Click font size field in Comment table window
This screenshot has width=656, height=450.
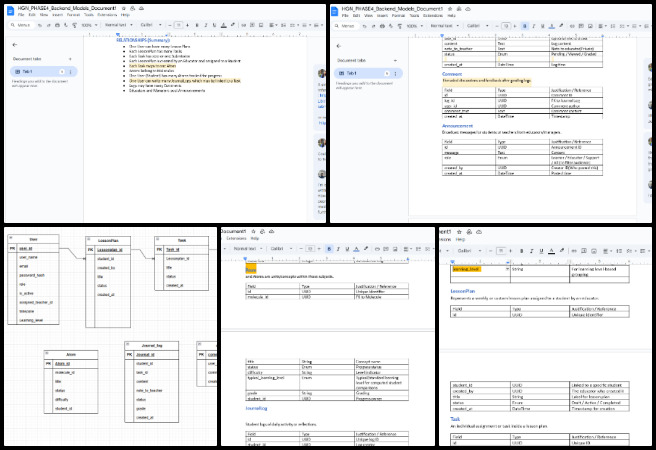[x=506, y=26]
